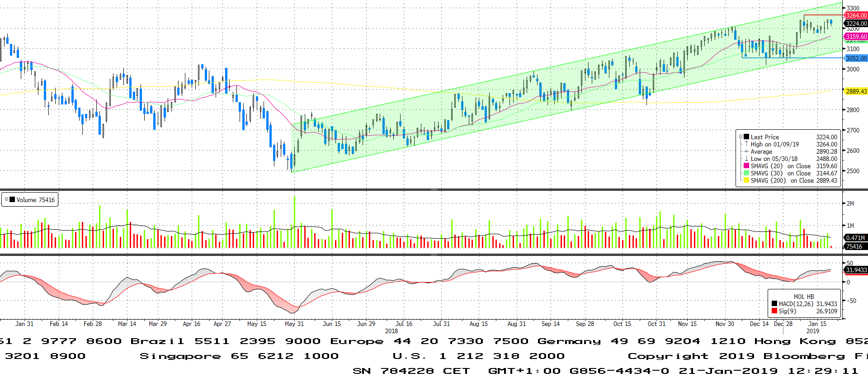Screen dimensions: 868x387
Task: Click the black 3224.00 last price label
Action: click(856, 24)
